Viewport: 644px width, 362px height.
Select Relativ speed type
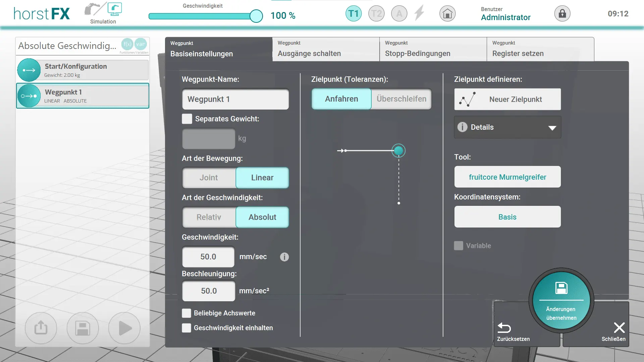(209, 217)
